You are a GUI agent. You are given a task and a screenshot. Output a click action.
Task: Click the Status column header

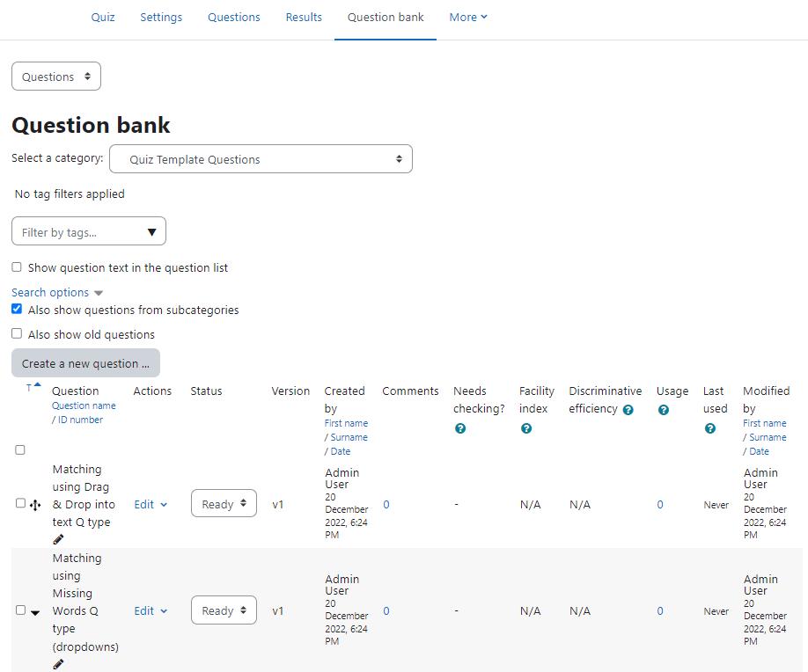(206, 391)
